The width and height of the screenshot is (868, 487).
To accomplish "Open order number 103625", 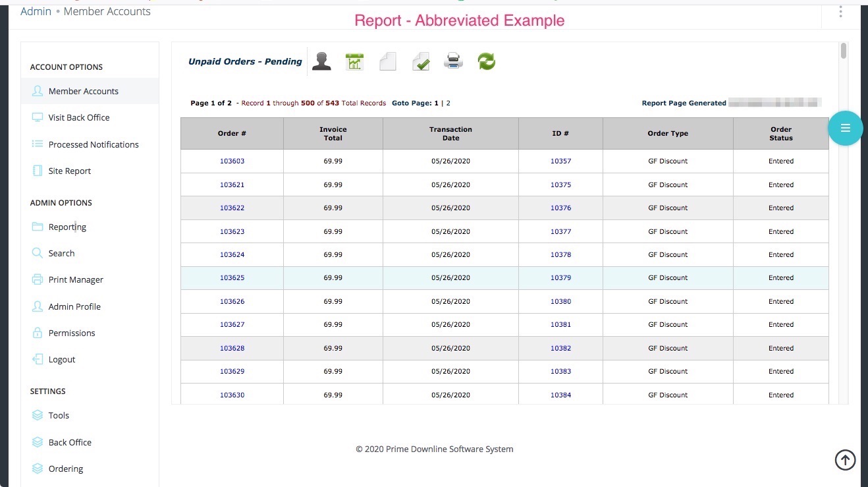I will pos(232,277).
